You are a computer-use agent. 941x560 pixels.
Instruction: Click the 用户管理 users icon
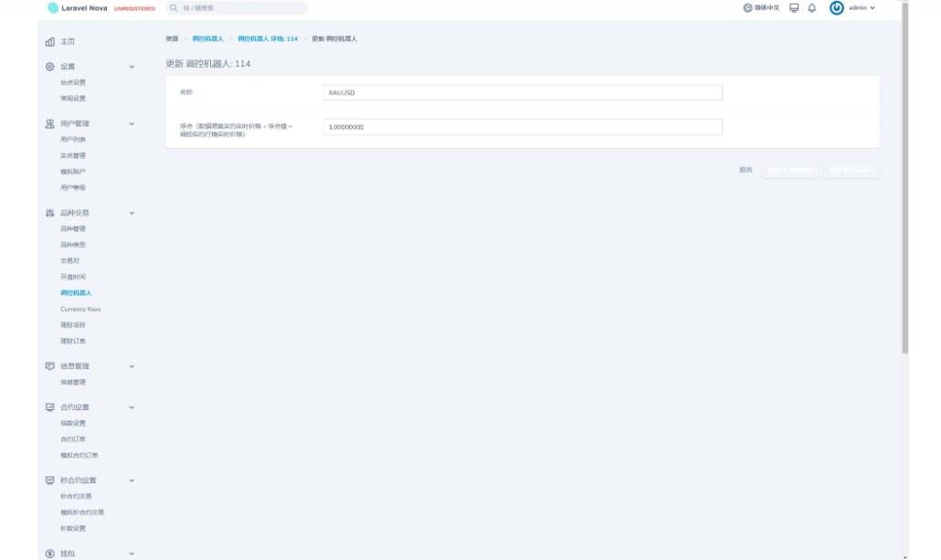[50, 123]
